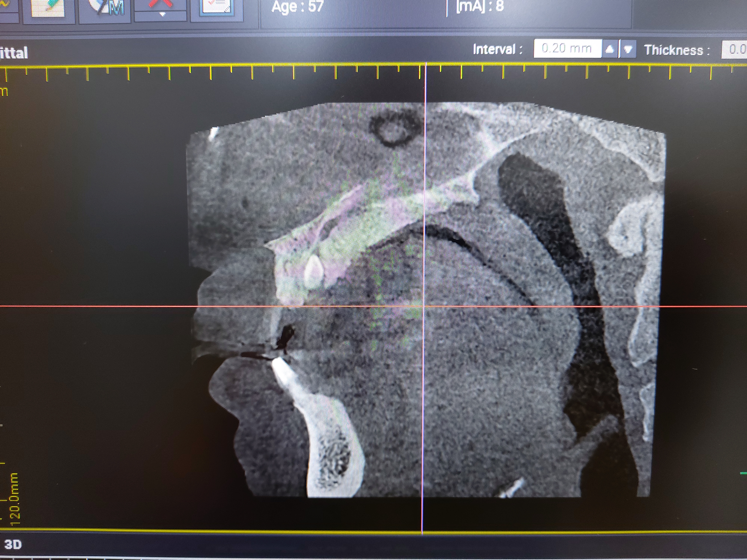Click the Interval label text
This screenshot has height=560, width=747.
pyautogui.click(x=498, y=49)
